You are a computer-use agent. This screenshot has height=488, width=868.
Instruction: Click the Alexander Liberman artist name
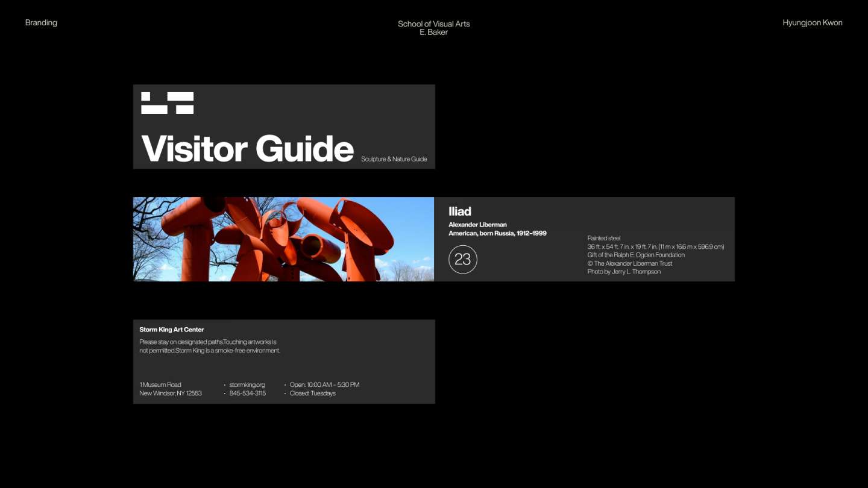coord(477,225)
